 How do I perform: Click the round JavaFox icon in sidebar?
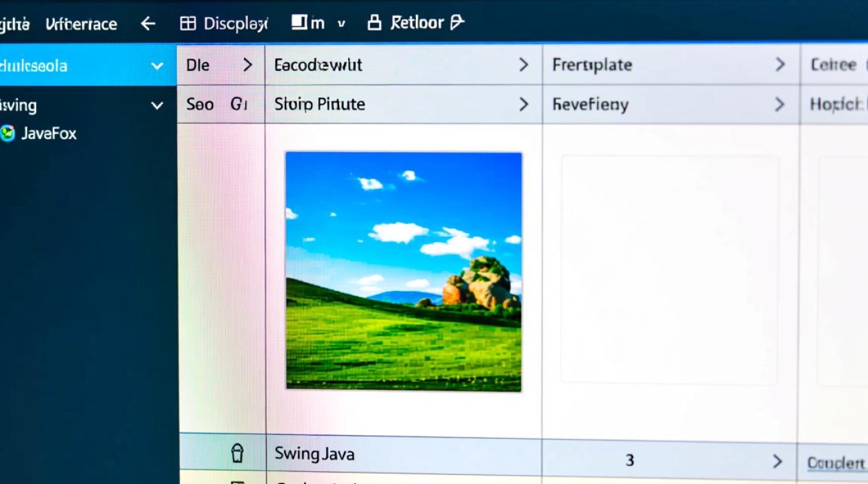click(7, 134)
